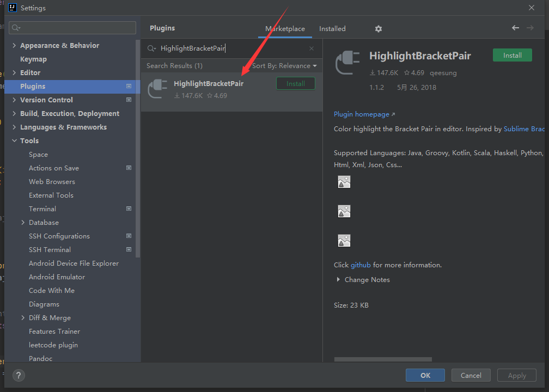Click the details pane horizontal scrollbar

[x=383, y=359]
